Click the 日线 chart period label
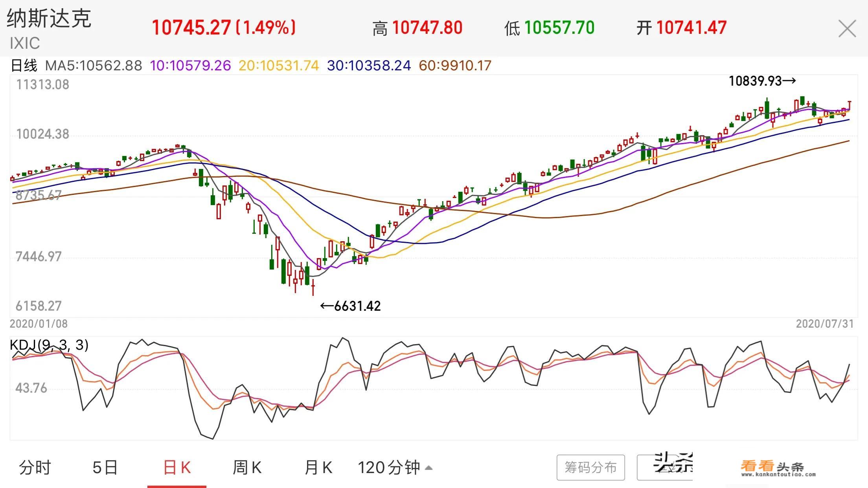 coord(24,65)
